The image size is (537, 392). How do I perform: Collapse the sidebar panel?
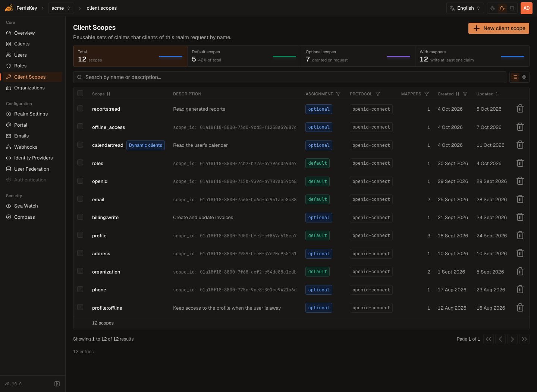point(57,384)
